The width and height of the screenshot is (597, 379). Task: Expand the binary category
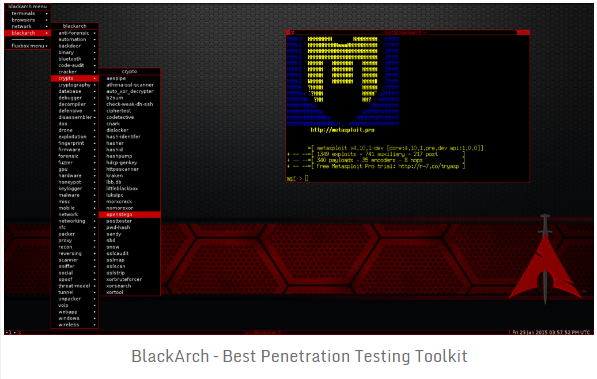(x=75, y=53)
